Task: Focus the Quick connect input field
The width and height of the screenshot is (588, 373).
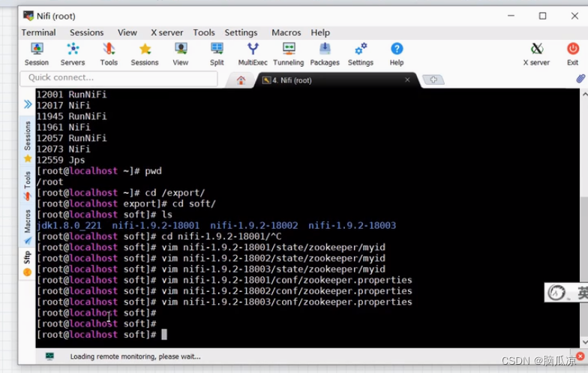Action: coord(118,78)
